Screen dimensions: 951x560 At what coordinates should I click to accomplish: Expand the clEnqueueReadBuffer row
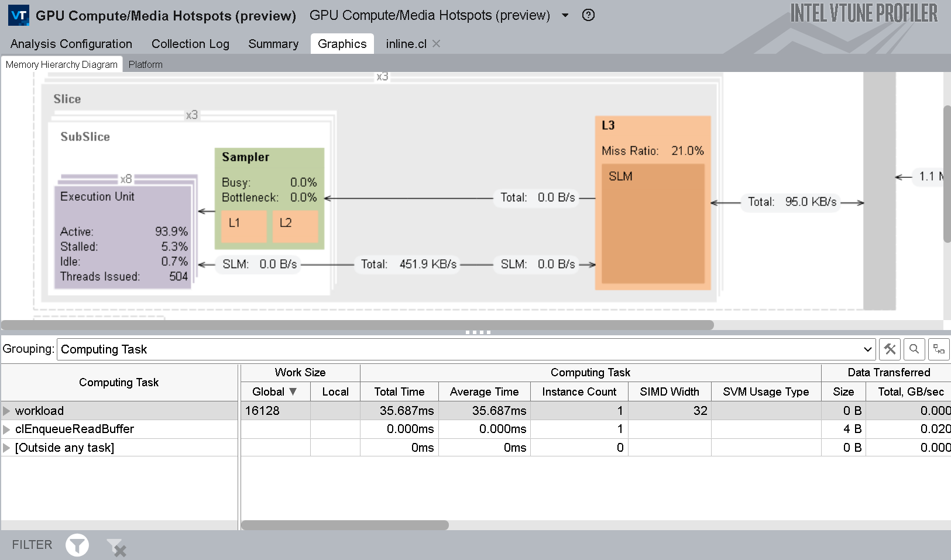(7, 430)
